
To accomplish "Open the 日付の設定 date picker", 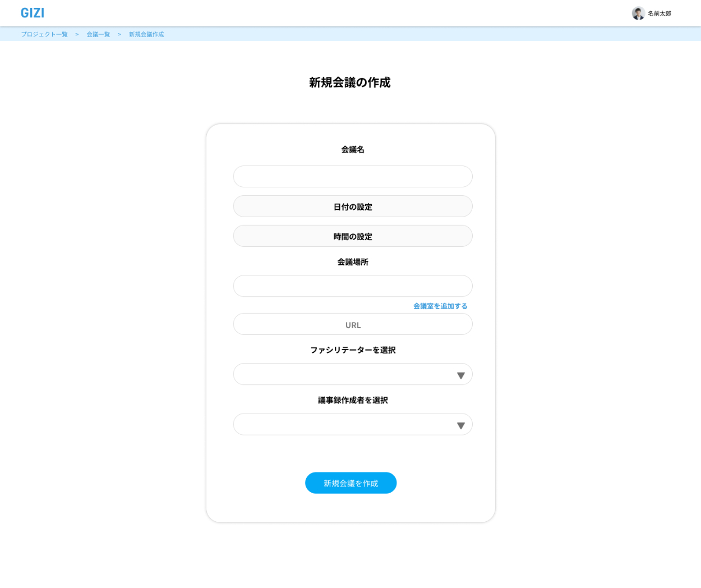I will [353, 206].
